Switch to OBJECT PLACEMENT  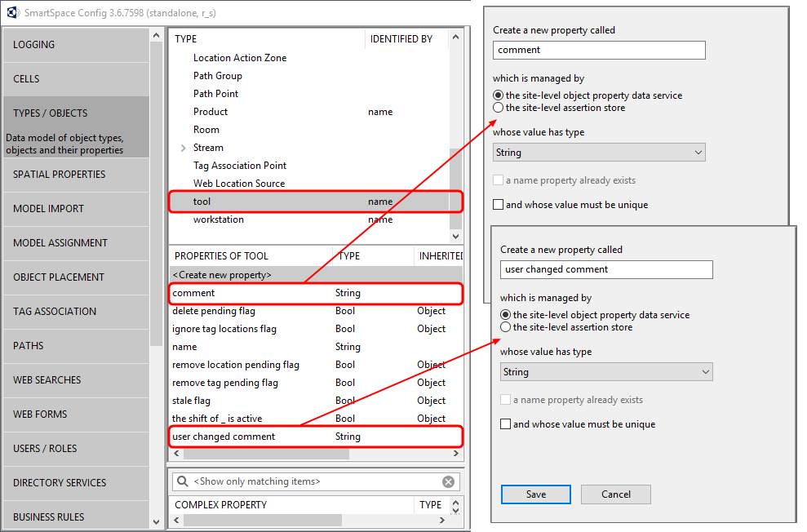click(x=76, y=277)
